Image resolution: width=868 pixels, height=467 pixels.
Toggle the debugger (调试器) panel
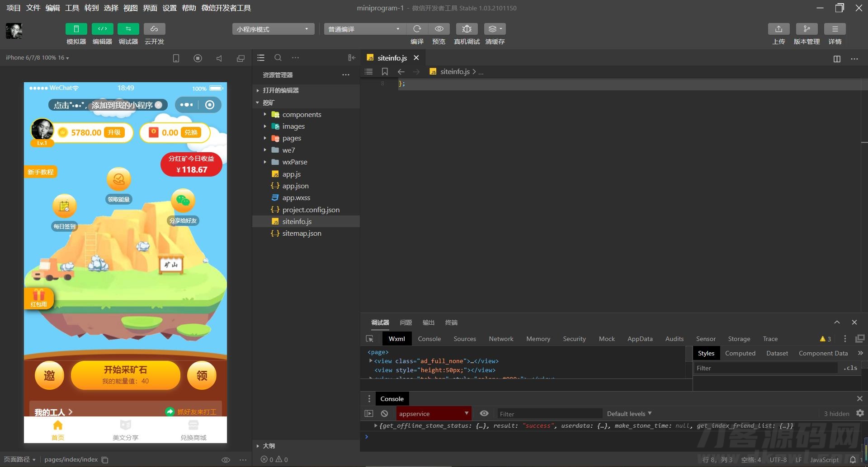[x=128, y=29]
